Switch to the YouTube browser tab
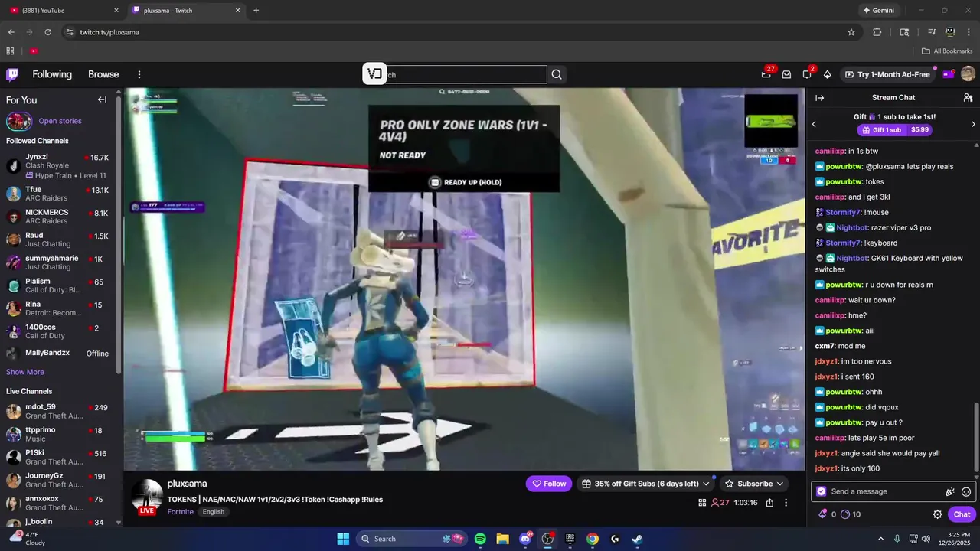 [x=64, y=11]
